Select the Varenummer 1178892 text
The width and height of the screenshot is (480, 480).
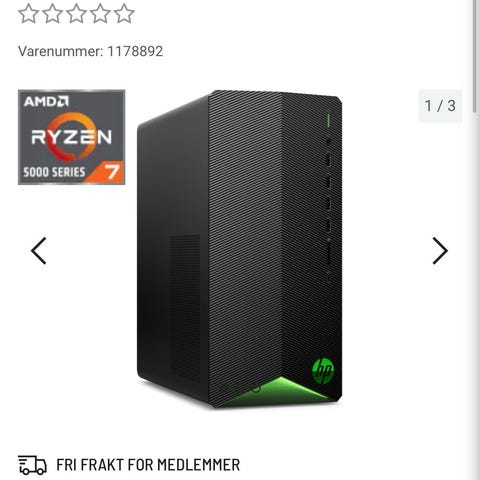(91, 51)
